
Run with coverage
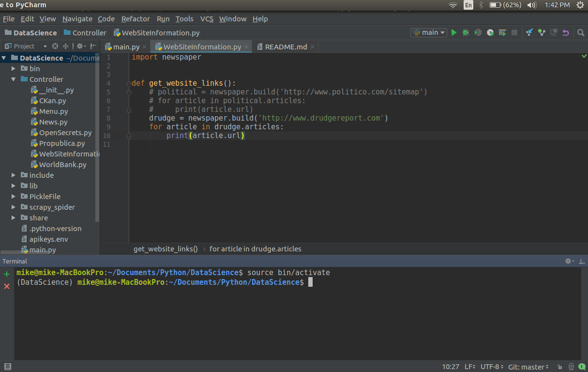(x=478, y=32)
